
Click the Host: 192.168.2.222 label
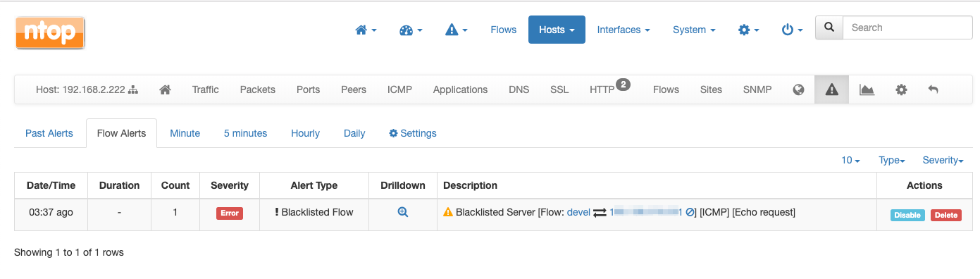click(x=80, y=89)
